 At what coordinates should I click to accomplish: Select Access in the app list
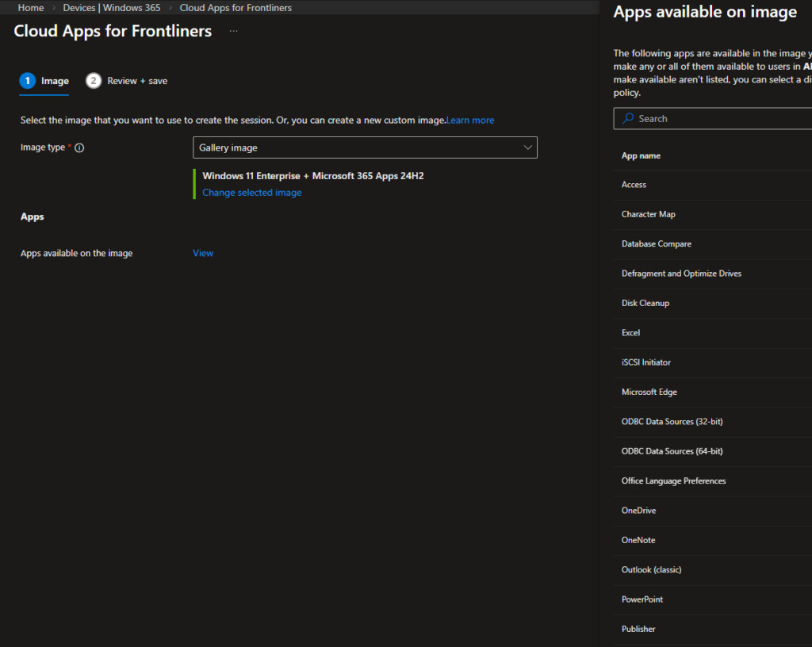click(x=634, y=185)
